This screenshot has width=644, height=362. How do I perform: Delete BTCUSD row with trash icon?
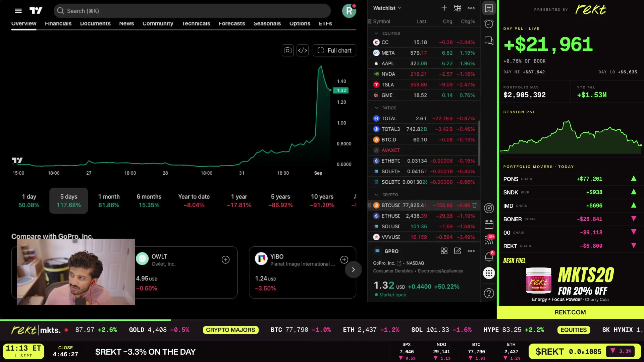(x=474, y=205)
